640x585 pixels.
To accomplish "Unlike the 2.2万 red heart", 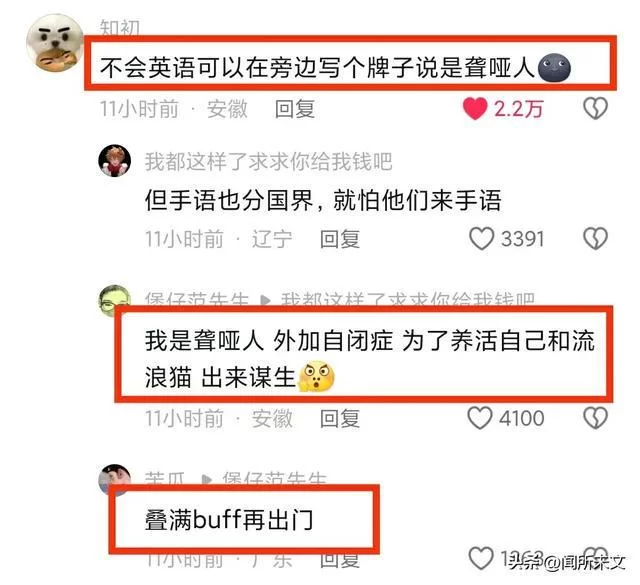I will 475,109.
